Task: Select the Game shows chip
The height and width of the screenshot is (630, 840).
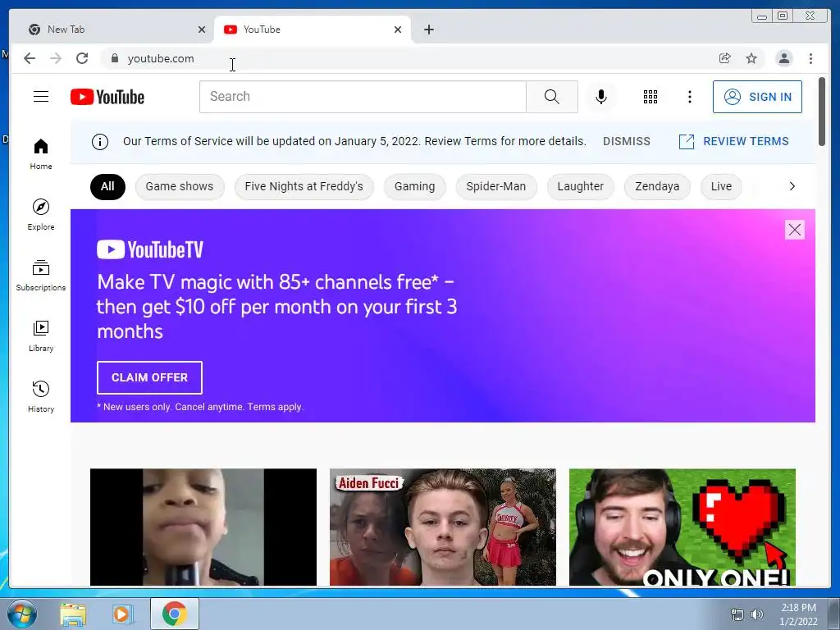Action: click(180, 186)
